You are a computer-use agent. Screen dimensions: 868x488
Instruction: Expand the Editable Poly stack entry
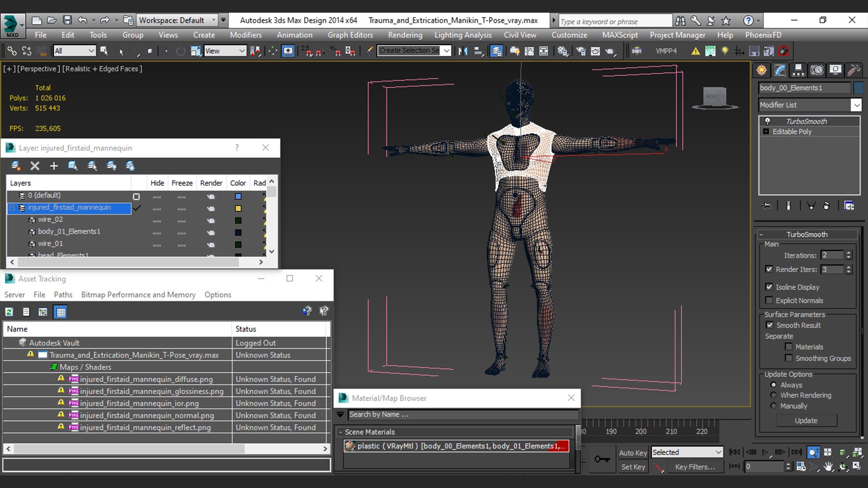pyautogui.click(x=766, y=131)
